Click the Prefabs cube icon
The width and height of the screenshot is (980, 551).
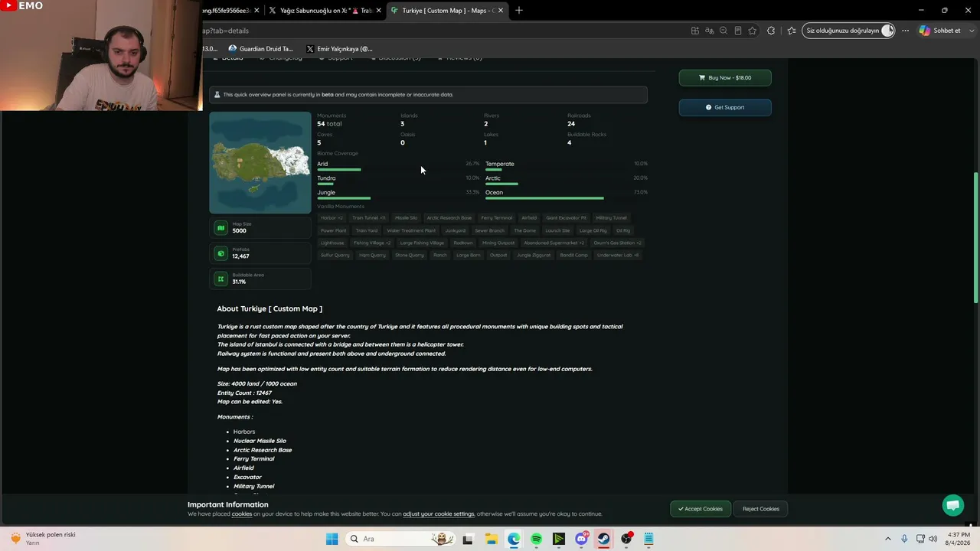coord(221,253)
